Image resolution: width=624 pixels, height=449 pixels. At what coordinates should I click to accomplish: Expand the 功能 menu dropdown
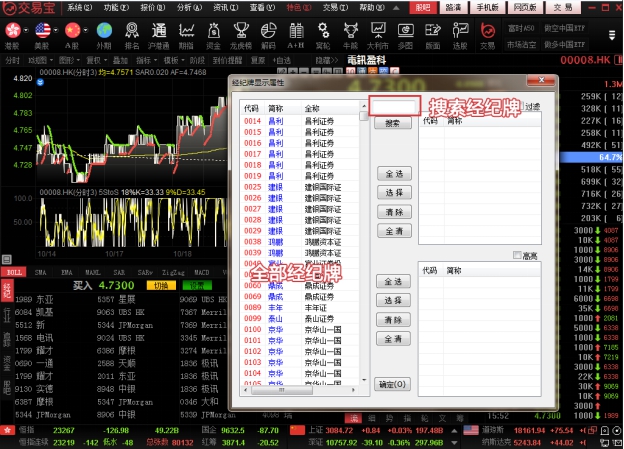pyautogui.click(x=117, y=7)
